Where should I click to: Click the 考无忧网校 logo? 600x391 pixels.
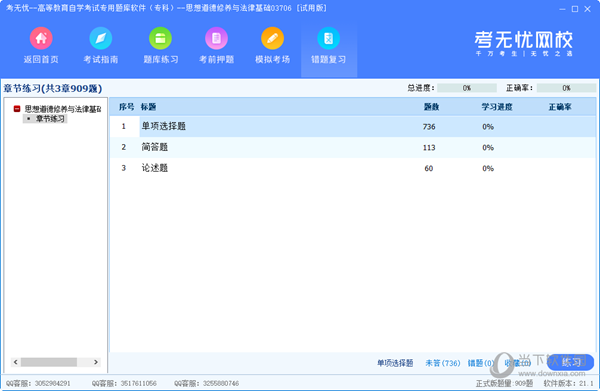[524, 44]
